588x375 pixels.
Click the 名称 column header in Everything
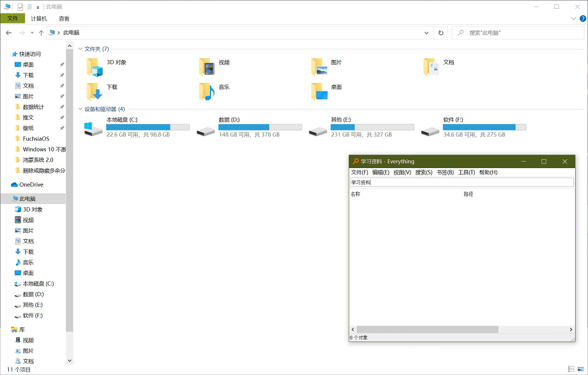coord(356,194)
